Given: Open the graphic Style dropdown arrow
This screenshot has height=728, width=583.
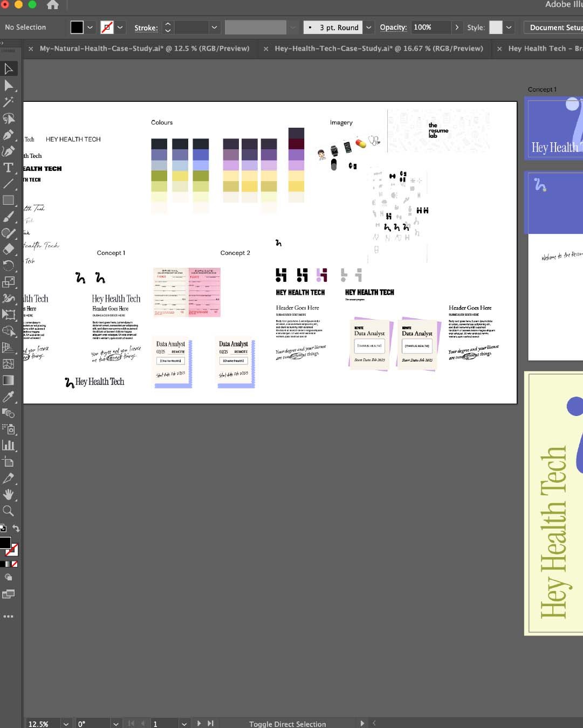Looking at the screenshot, I should (x=509, y=27).
